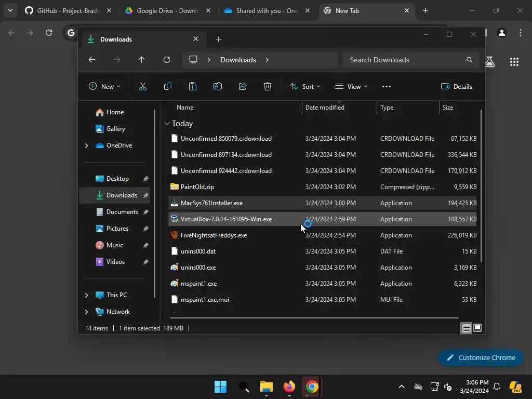Screen dimensions: 532x399
Task: Select unins000.exe file
Action: 322,268
